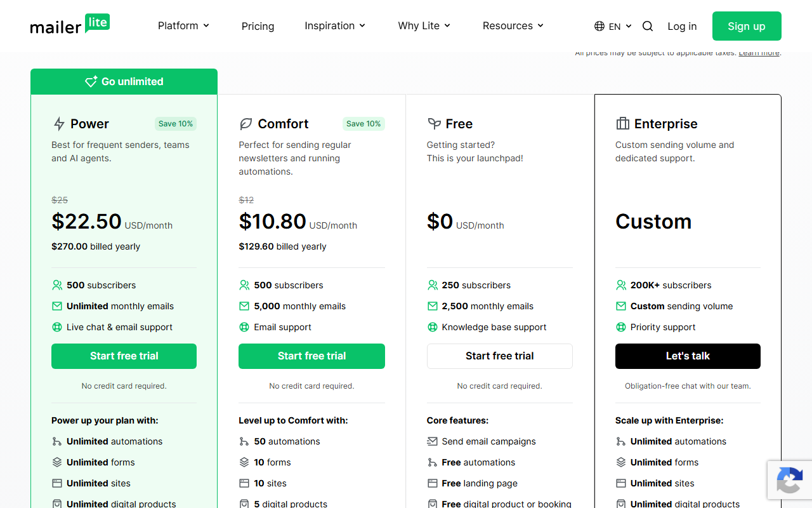812x508 pixels.
Task: Click the Priority support text
Action: pos(663,327)
